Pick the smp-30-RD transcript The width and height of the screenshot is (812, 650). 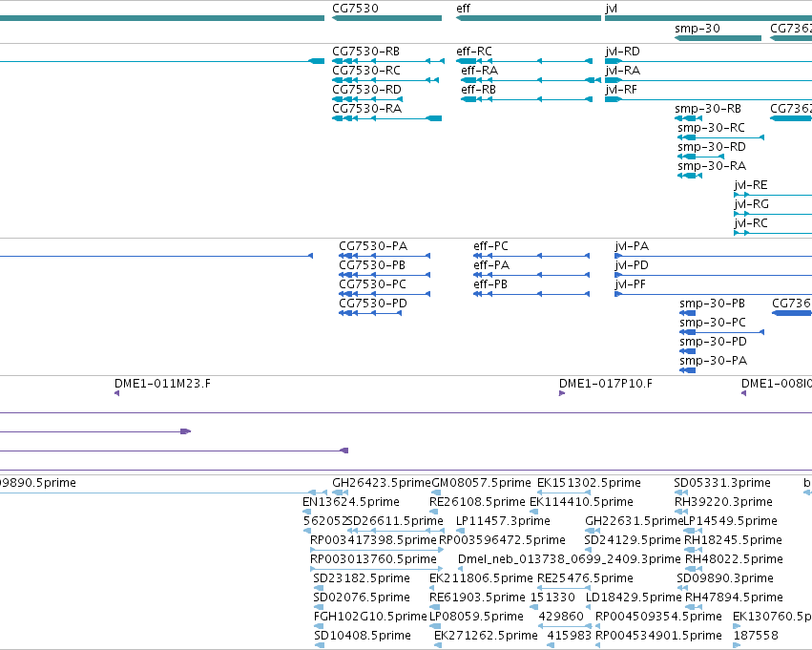[x=700, y=157]
